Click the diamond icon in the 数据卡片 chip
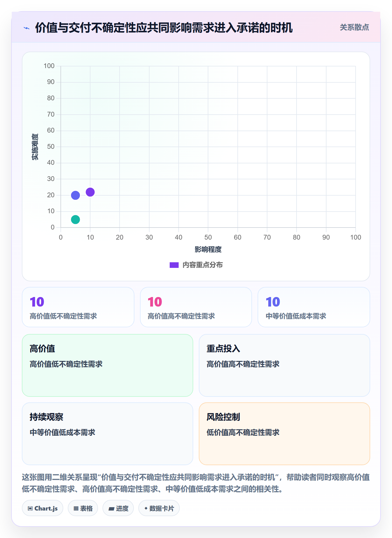 pyautogui.click(x=146, y=508)
